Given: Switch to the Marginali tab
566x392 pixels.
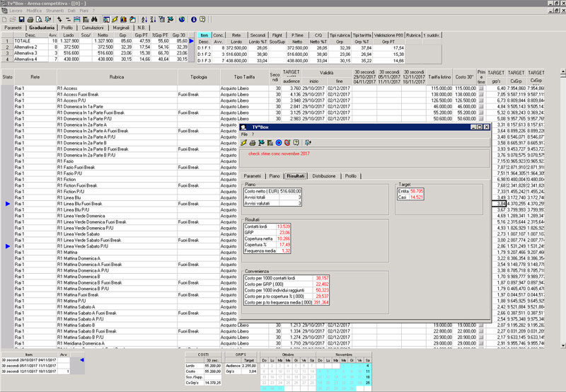Looking at the screenshot, I should pyautogui.click(x=121, y=28).
